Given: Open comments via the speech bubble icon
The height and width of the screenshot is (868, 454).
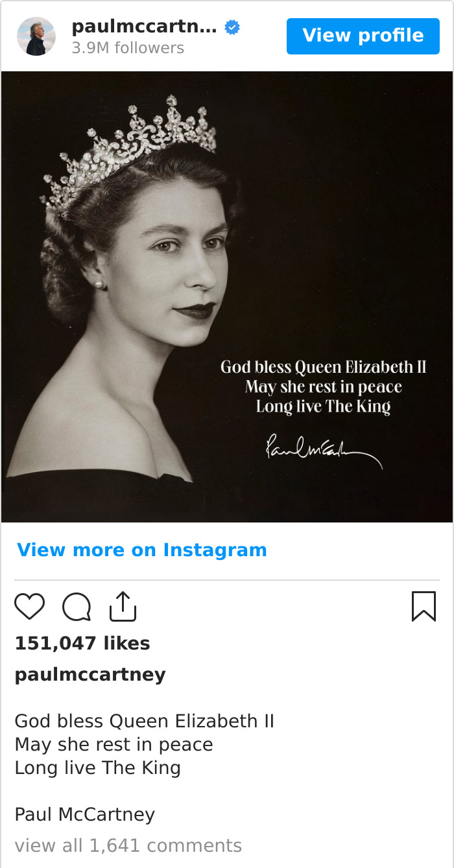Looking at the screenshot, I should click(76, 606).
